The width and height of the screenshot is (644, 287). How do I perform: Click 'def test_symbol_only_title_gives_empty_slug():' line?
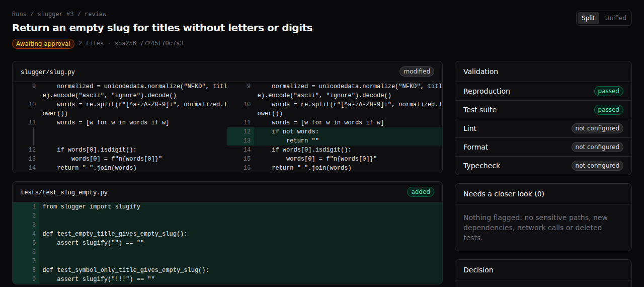[227, 270]
